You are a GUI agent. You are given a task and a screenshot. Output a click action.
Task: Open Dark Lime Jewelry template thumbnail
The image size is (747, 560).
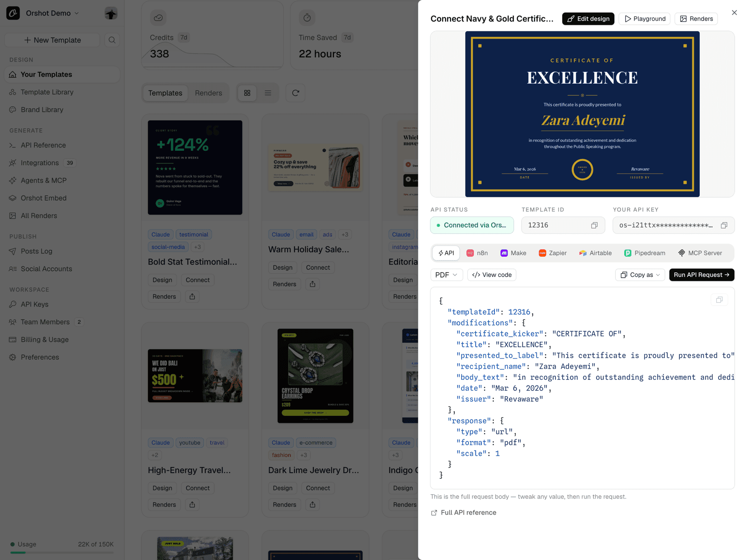click(316, 376)
